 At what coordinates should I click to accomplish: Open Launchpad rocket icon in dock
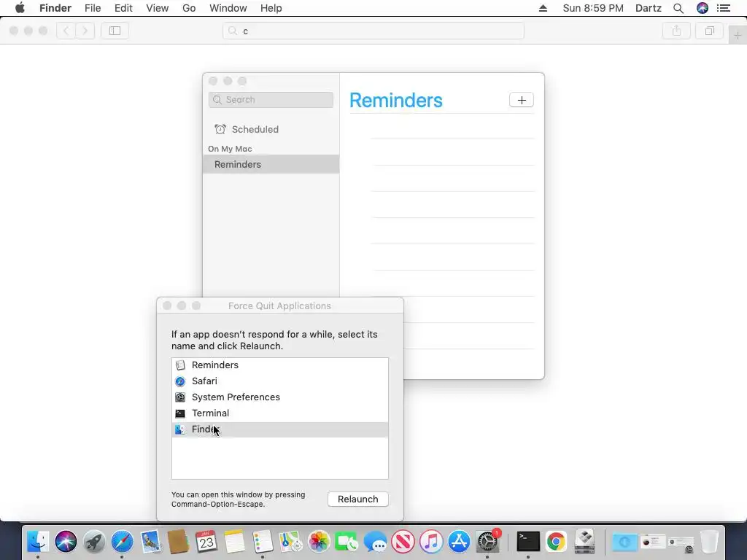click(x=94, y=542)
